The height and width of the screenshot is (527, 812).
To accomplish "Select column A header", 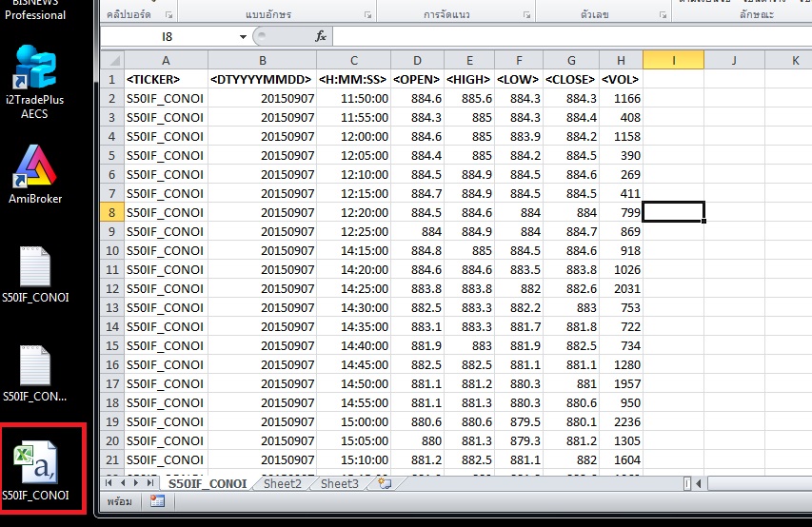I will click(x=166, y=60).
